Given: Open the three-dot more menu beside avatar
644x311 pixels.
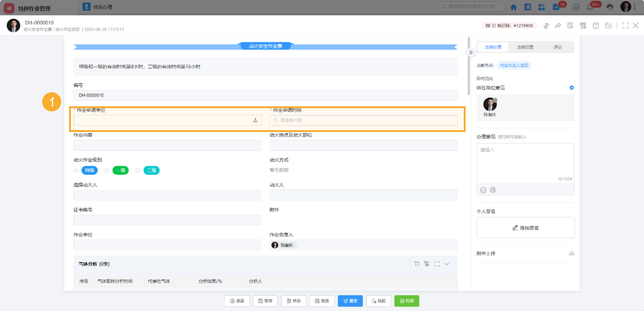Looking at the screenshot, I should coord(636,7).
